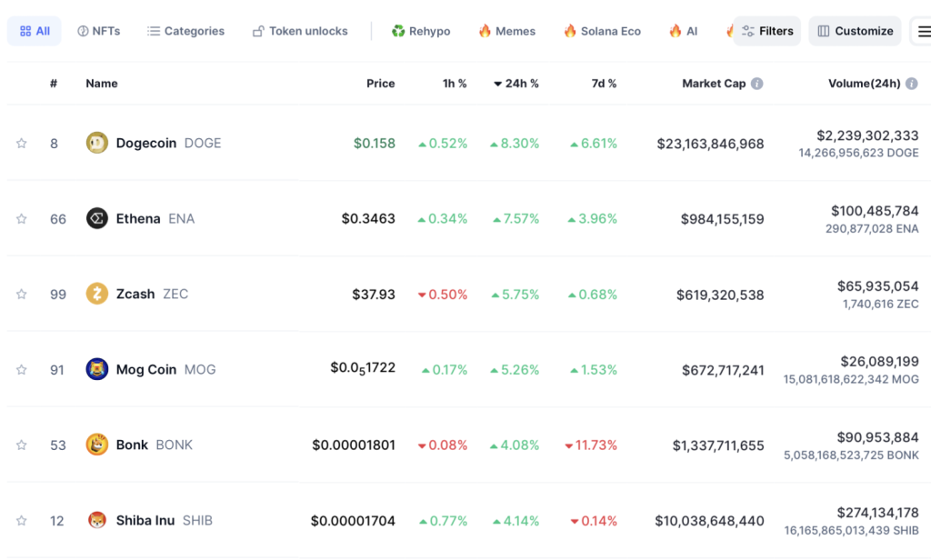Click the Dogecoin coin logo
The image size is (931, 560).
click(96, 143)
